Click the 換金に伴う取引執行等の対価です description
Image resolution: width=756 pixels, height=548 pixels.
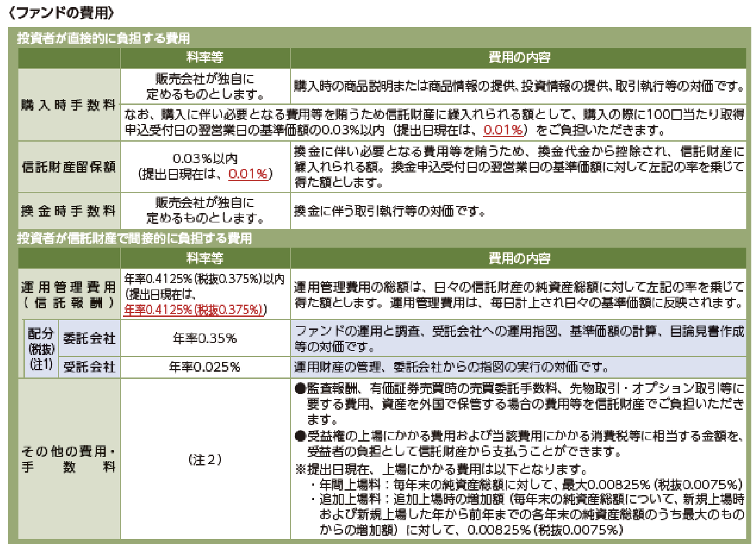coord(389,211)
